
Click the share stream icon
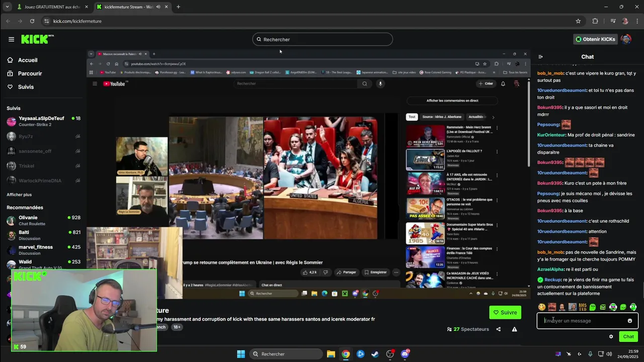pyautogui.click(x=498, y=329)
